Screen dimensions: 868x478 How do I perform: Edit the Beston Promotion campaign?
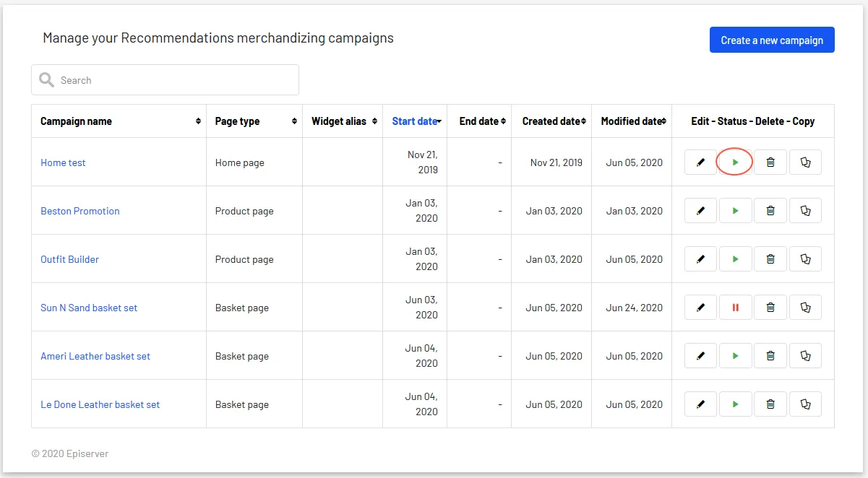point(700,211)
